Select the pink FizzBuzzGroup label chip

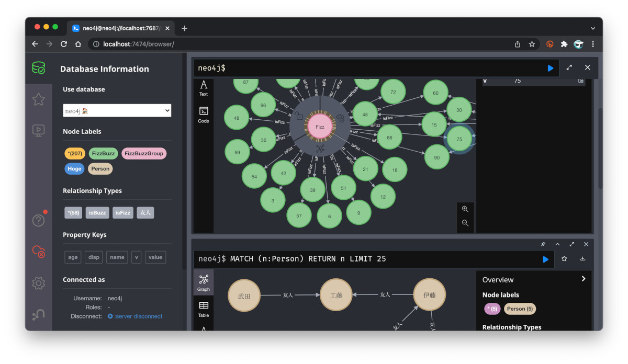pyautogui.click(x=144, y=154)
